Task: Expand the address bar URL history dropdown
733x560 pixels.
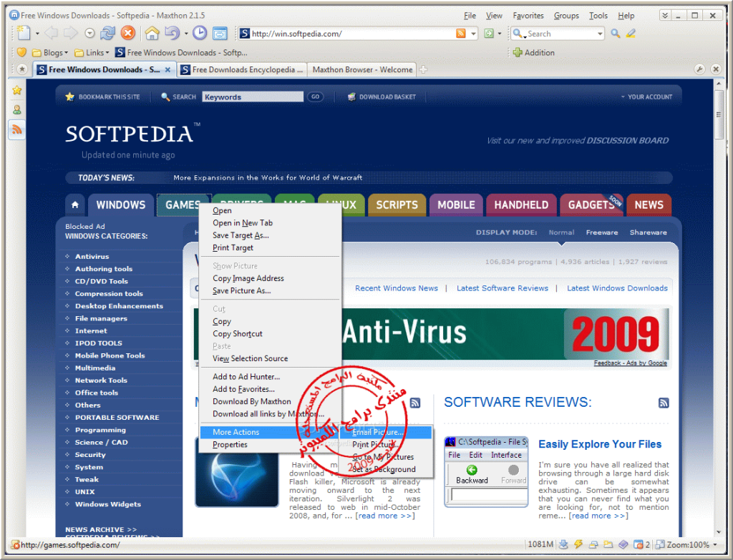Action: pos(473,34)
